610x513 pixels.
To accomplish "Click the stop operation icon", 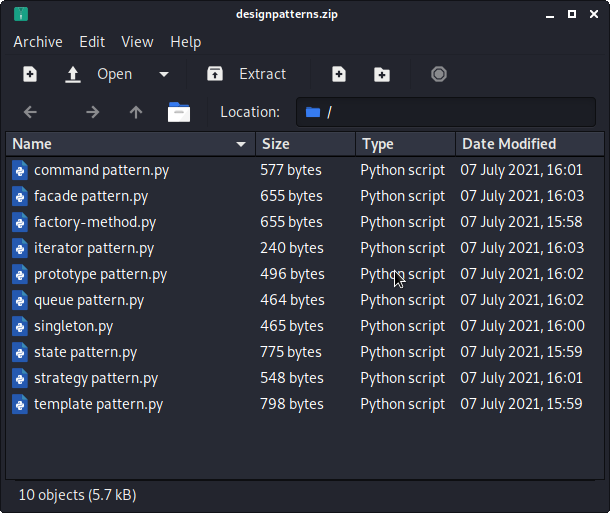I will point(438,74).
